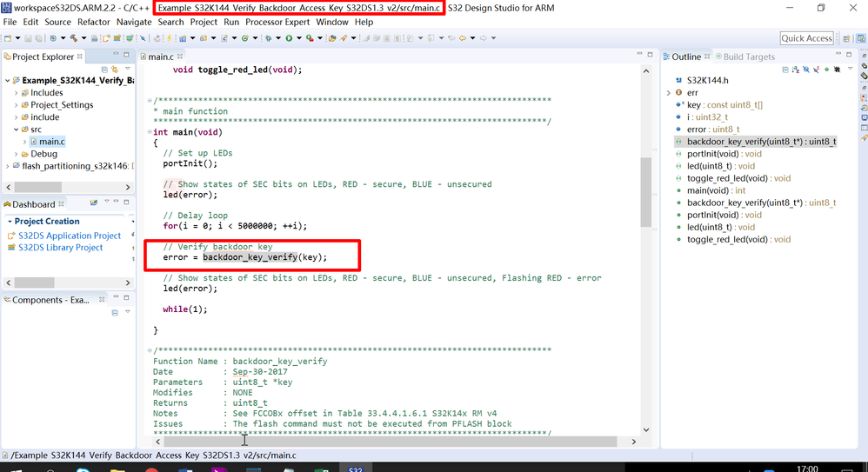Click the New C source file icon

coord(224,38)
